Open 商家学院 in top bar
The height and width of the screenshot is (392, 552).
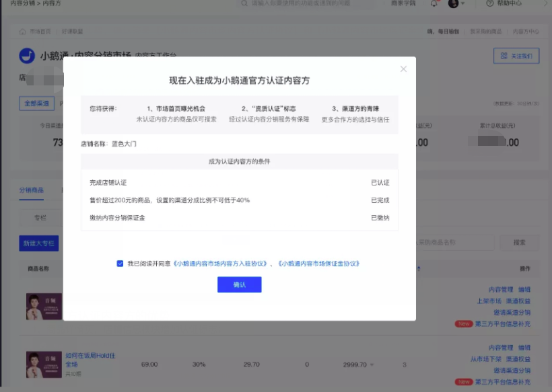tap(403, 3)
